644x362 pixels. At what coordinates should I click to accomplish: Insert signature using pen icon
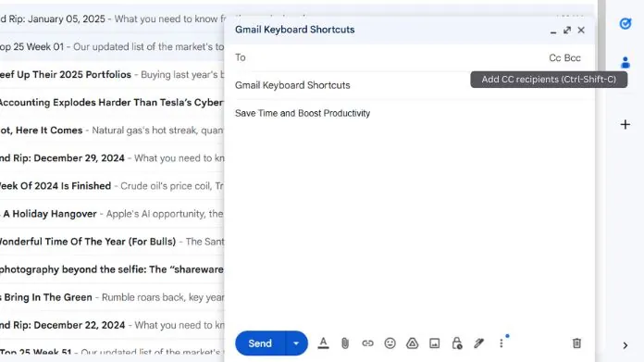[479, 343]
